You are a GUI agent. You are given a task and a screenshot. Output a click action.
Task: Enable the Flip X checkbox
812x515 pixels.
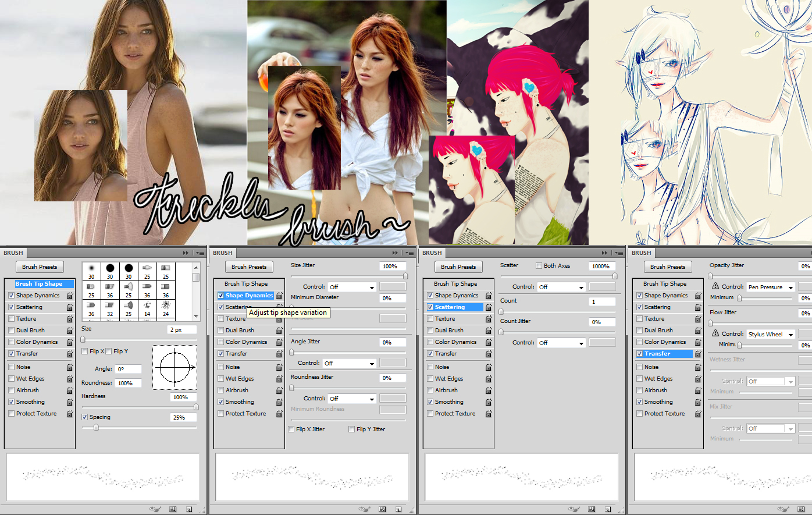tap(85, 351)
